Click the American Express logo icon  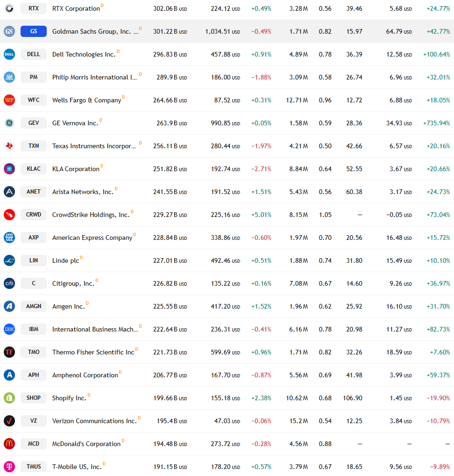tap(9, 238)
